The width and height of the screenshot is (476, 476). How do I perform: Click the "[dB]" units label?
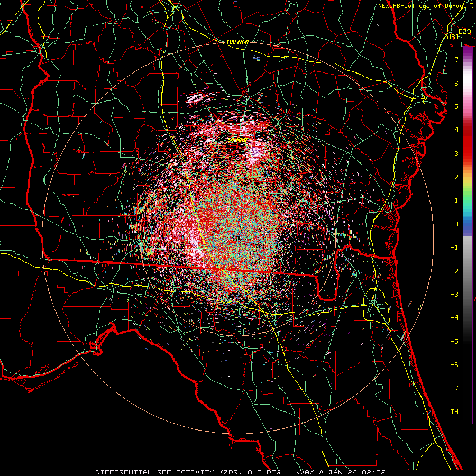click(x=452, y=36)
